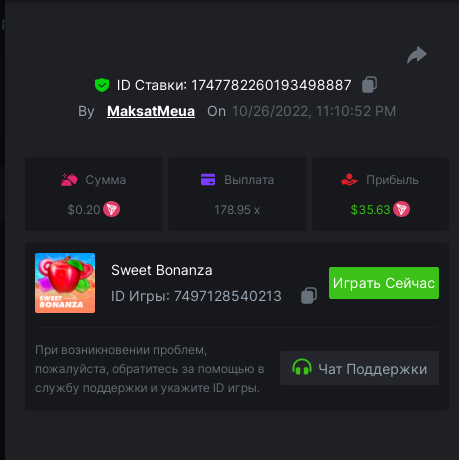Screen dimensions: 459x460
Task: Click the pink Сумма chips icon
Action: (x=69, y=180)
